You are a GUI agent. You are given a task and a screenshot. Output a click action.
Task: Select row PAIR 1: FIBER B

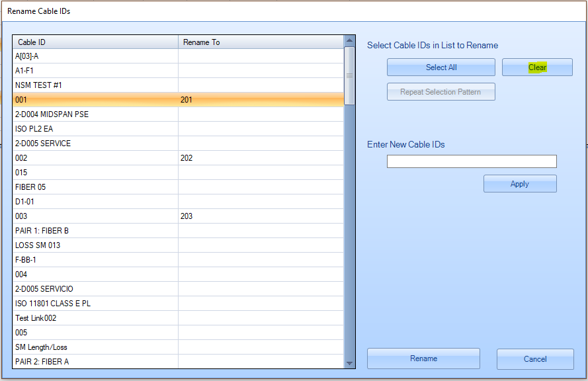coord(178,231)
